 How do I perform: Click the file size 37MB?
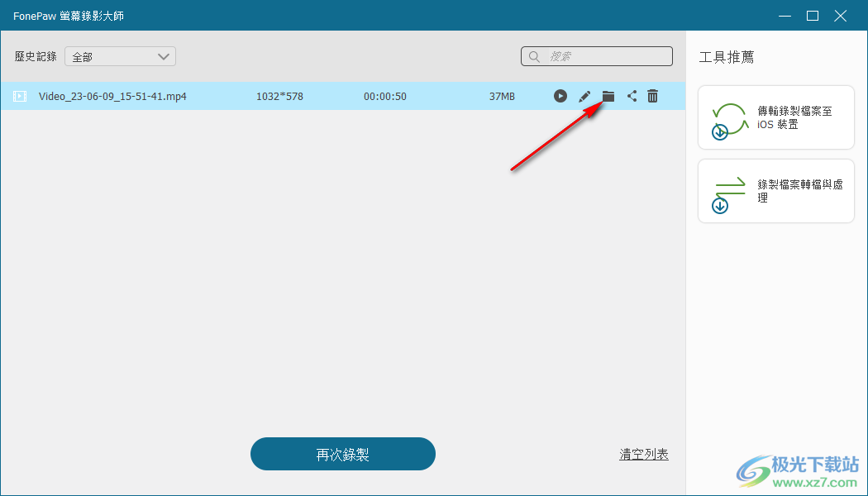[502, 97]
